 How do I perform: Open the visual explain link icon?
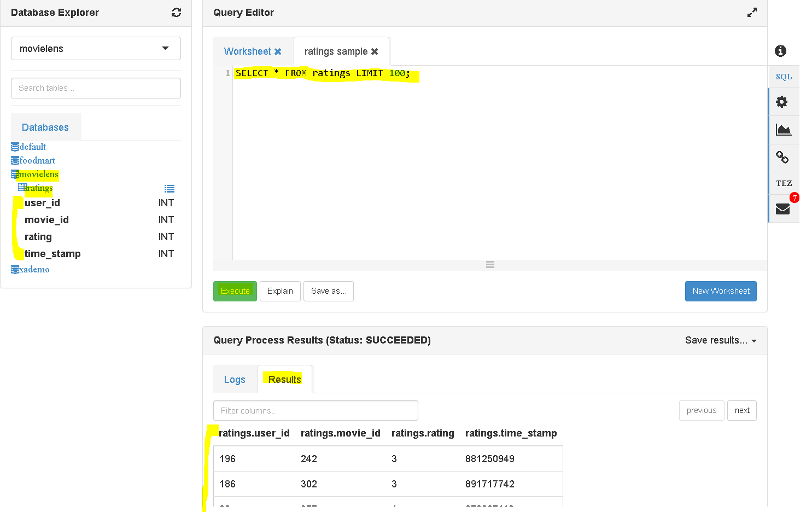782,158
